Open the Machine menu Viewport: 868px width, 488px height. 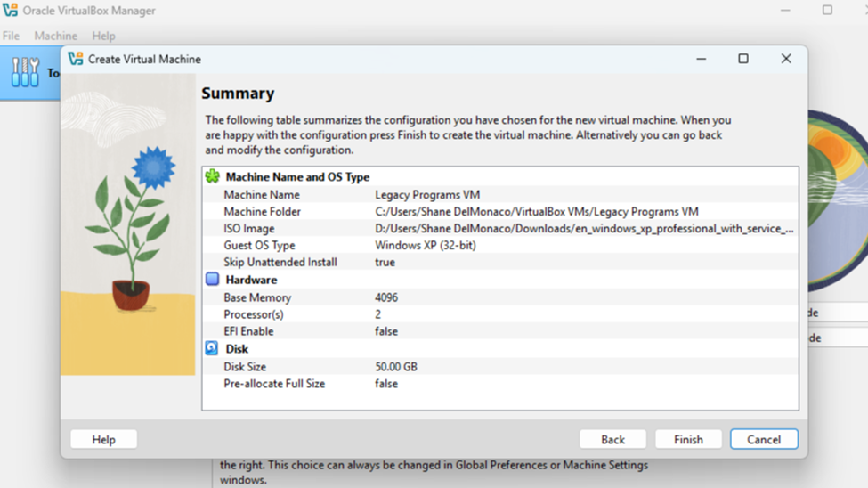tap(55, 36)
